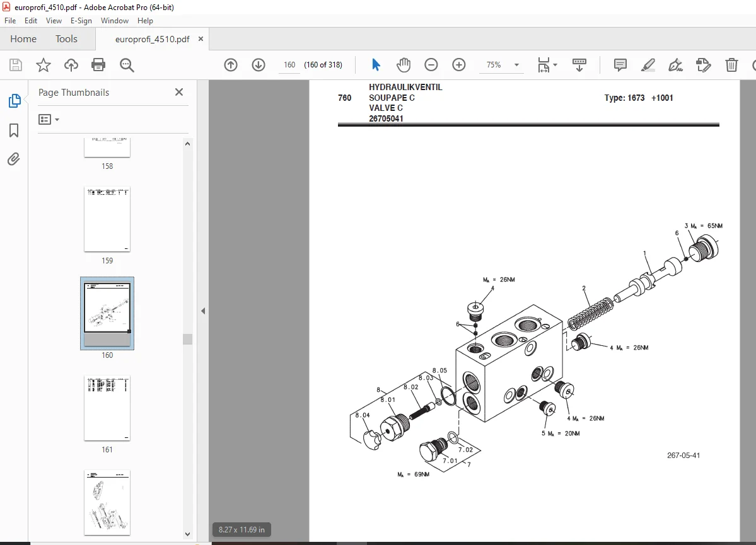Select the europrofi_4510.pdf document tab
756x545 pixels.
(152, 39)
